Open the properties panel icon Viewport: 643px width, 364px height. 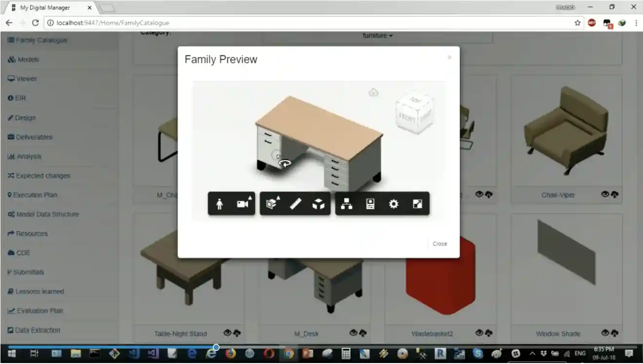[371, 203]
